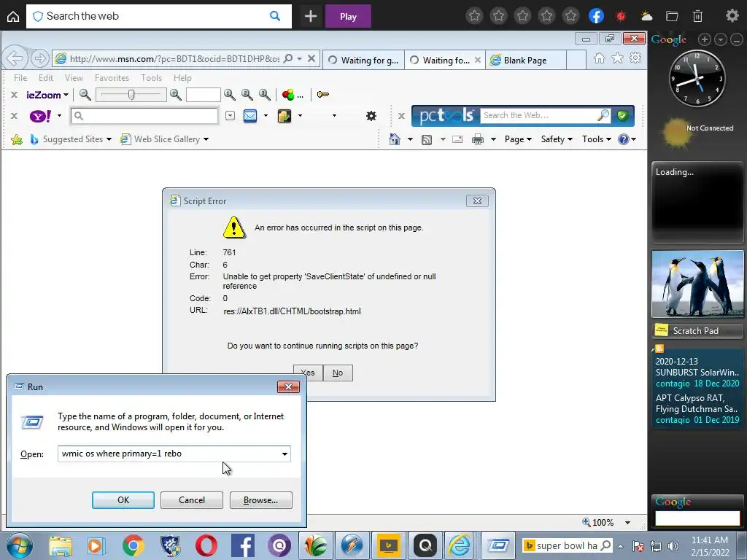747x560 pixels.
Task: Click the trash bin icon in top bar
Action: pyautogui.click(x=697, y=16)
